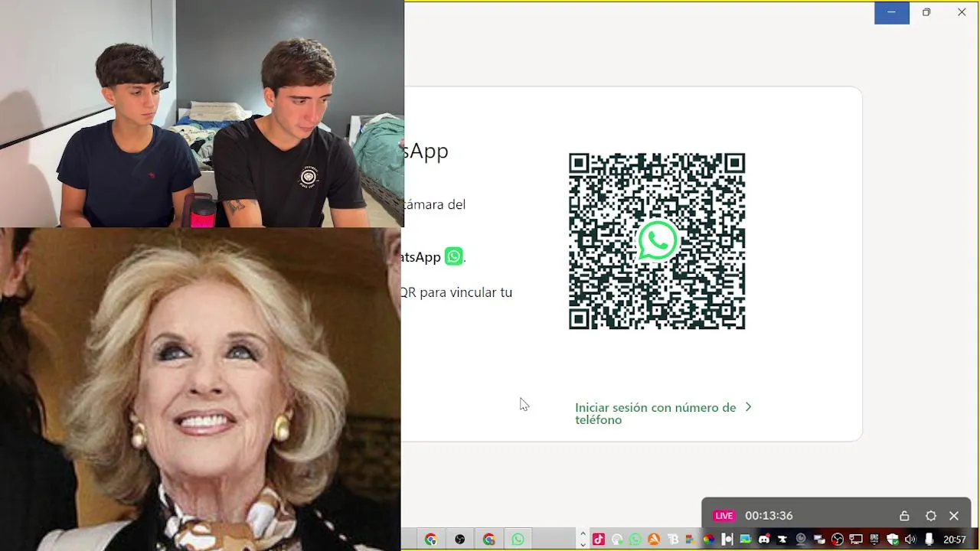The image size is (980, 551).
Task: Click the OBS tray icon with red dot
Action: point(838,540)
